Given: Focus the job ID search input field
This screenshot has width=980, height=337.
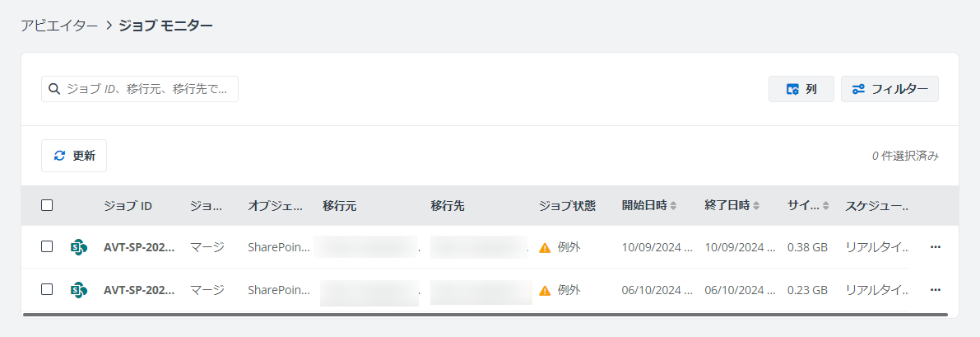Looking at the screenshot, I should [x=140, y=89].
